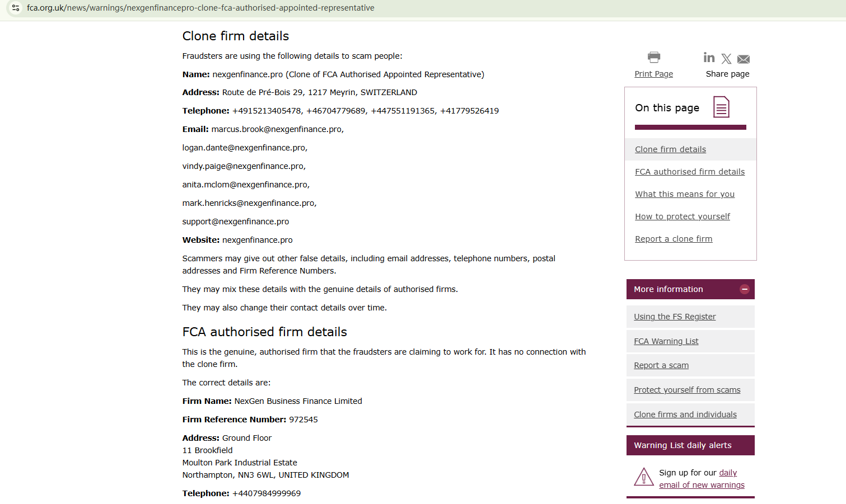Click the warning triangle alert icon
Viewport: 846px width, 504px height.
pyautogui.click(x=644, y=477)
